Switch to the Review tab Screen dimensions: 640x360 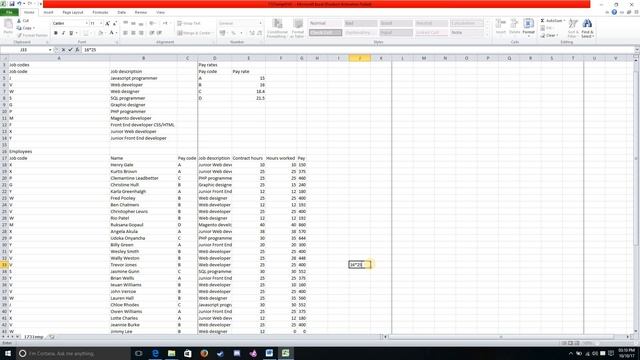(x=141, y=13)
